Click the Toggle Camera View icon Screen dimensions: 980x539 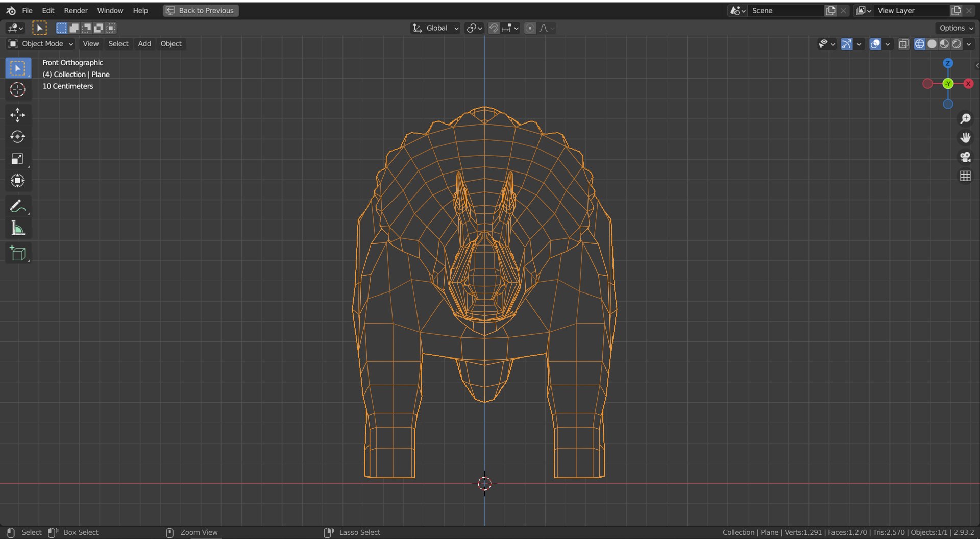[x=965, y=157]
